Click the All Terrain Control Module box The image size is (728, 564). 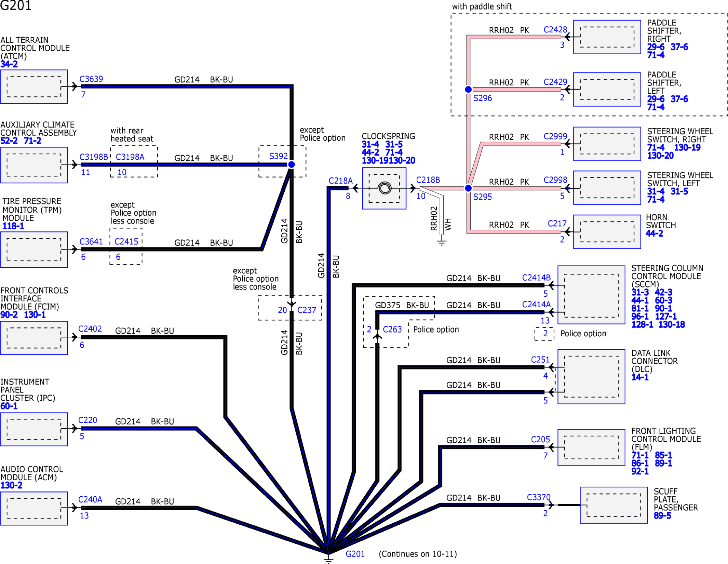point(34,86)
